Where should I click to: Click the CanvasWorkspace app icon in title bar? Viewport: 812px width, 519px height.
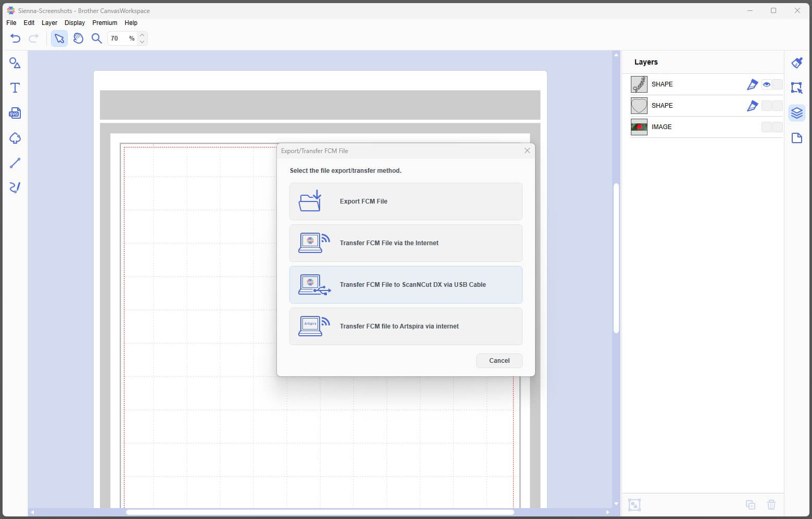point(11,10)
